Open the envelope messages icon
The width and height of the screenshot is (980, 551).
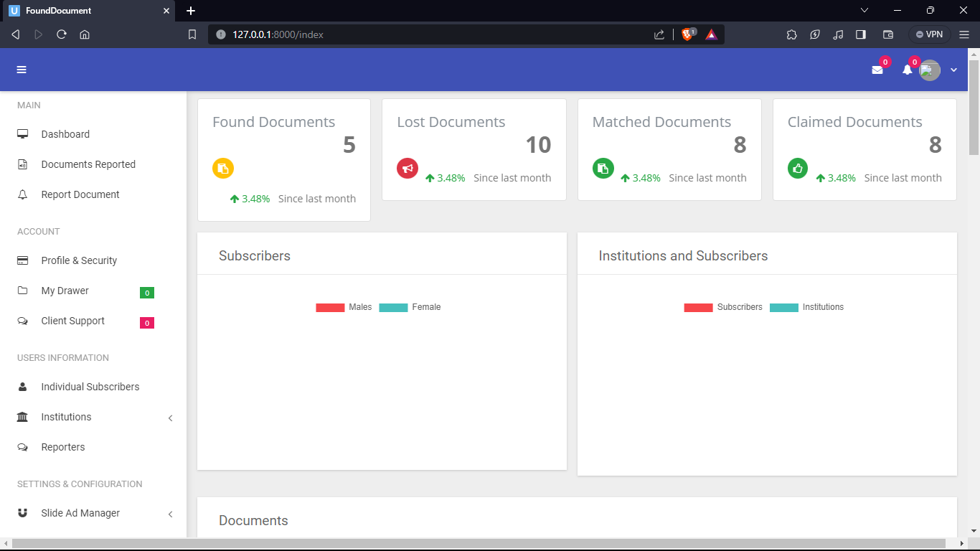click(x=877, y=70)
